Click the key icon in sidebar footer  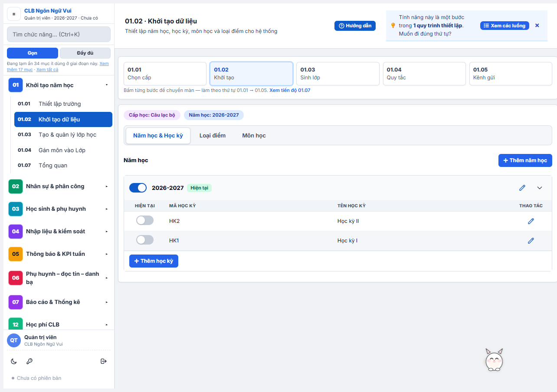(x=29, y=361)
